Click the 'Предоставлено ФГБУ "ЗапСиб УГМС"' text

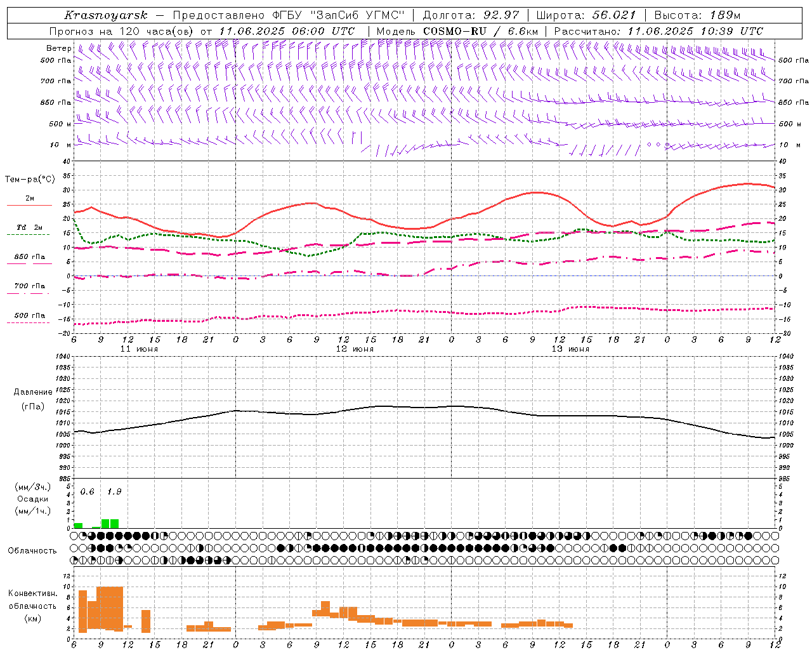point(289,15)
